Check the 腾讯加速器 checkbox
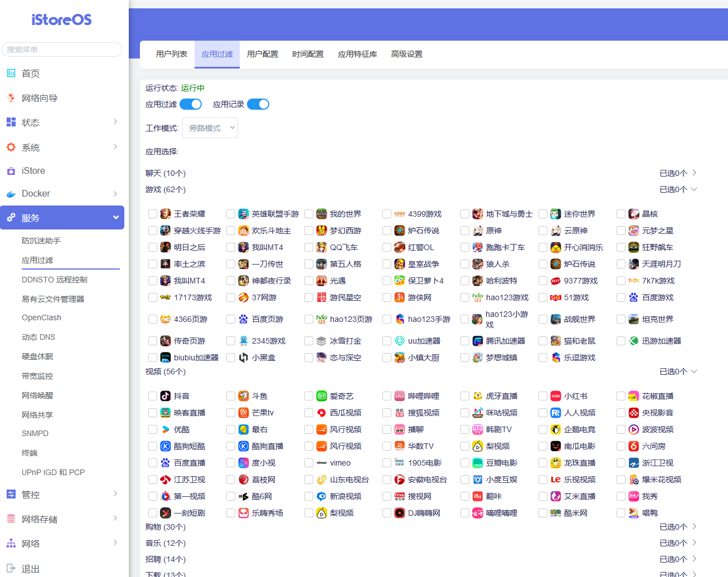Viewport: 728px width, 577px height. tap(465, 341)
